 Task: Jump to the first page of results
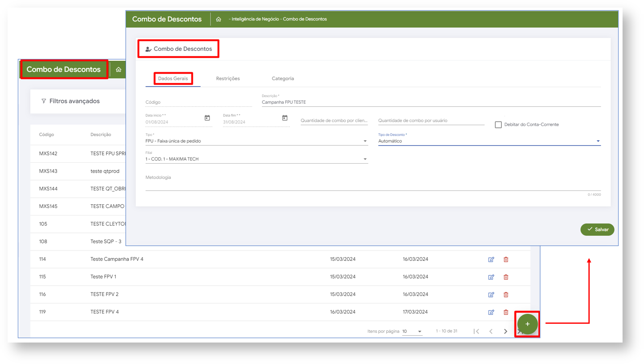(476, 331)
